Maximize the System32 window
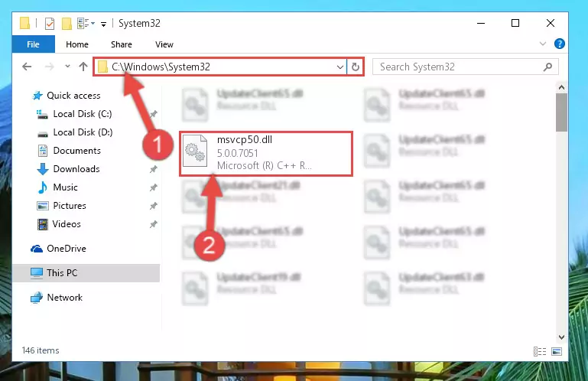 click(x=515, y=23)
